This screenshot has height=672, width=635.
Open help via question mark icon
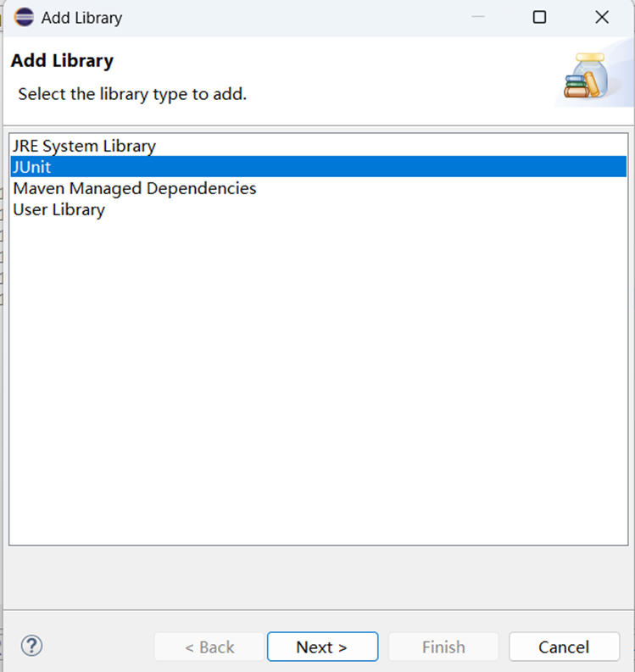coord(31,646)
